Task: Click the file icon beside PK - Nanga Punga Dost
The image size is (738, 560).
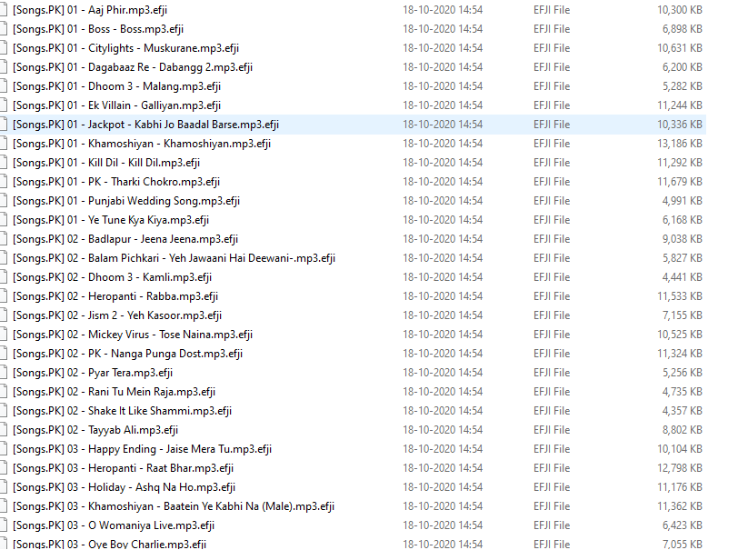Action: pyautogui.click(x=4, y=354)
